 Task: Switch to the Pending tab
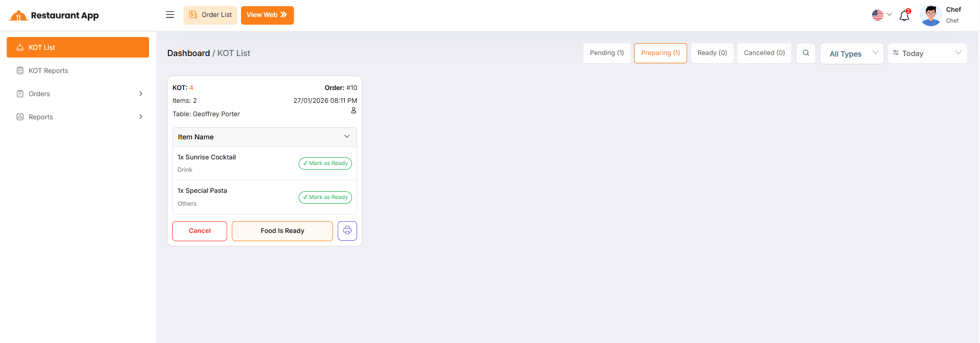coord(606,53)
